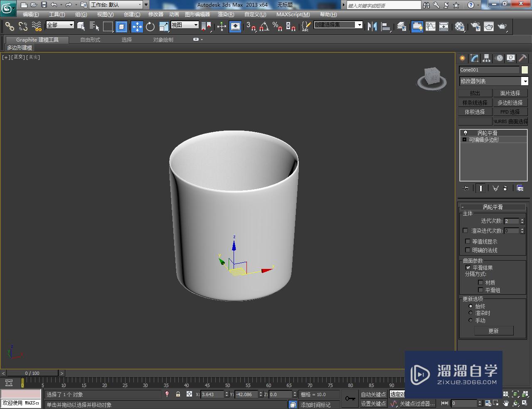532x409 pixels.
Task: Toggle 涡轮平滑 modifier lightbulb visibility
Action: pyautogui.click(x=465, y=133)
